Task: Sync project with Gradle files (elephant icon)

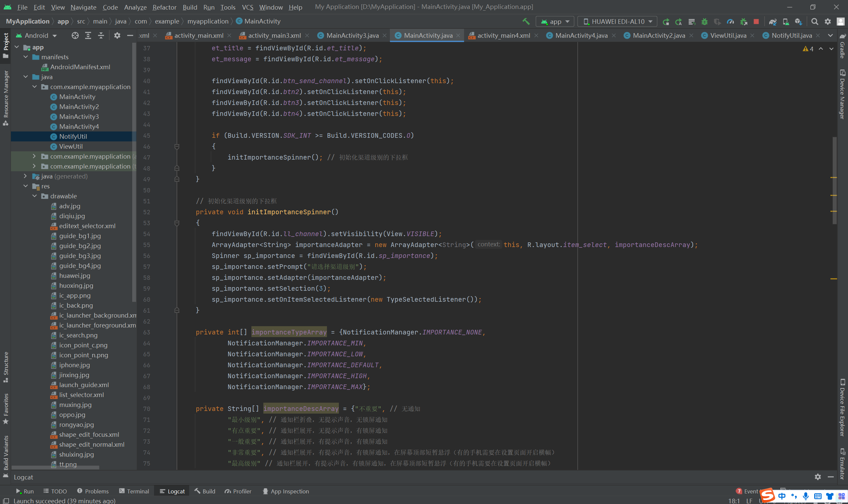Action: tap(772, 22)
